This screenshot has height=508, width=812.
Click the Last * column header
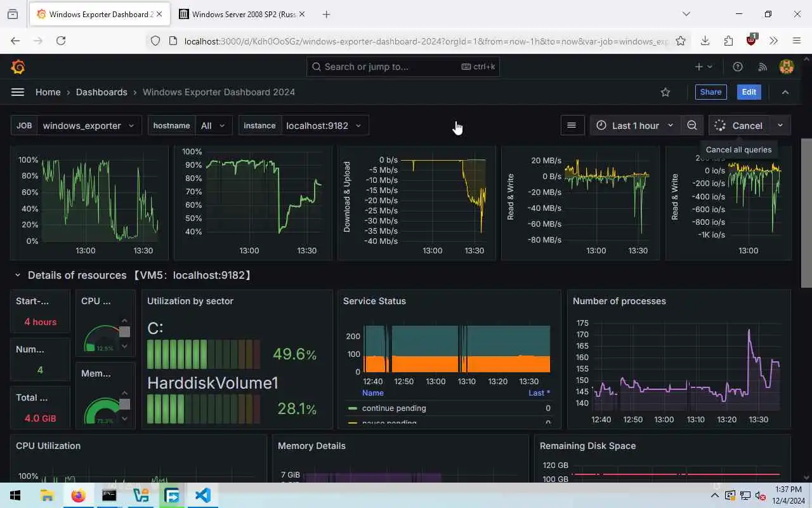pos(539,393)
